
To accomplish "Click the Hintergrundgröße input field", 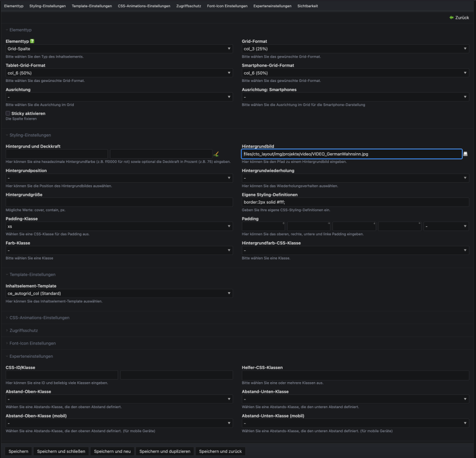I will coord(119,202).
